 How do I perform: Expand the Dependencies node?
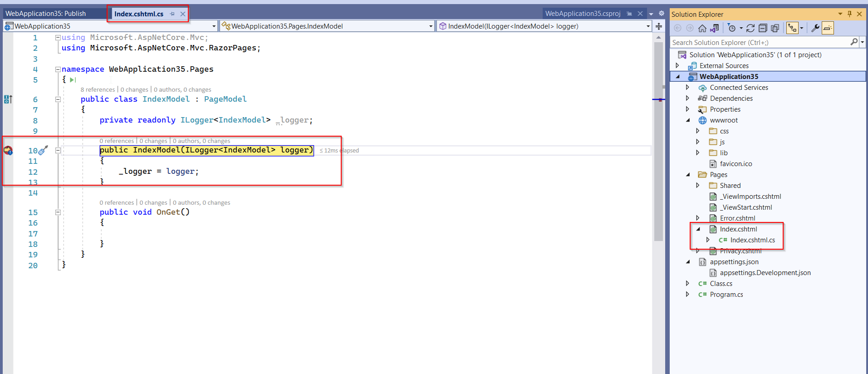point(687,98)
